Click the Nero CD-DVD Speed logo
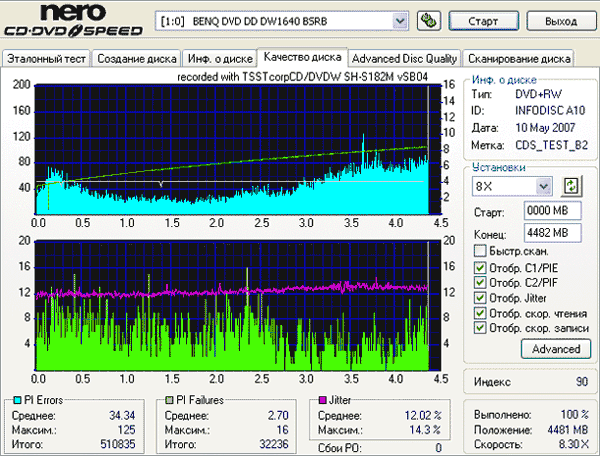This screenshot has height=456, width=600. tap(73, 20)
